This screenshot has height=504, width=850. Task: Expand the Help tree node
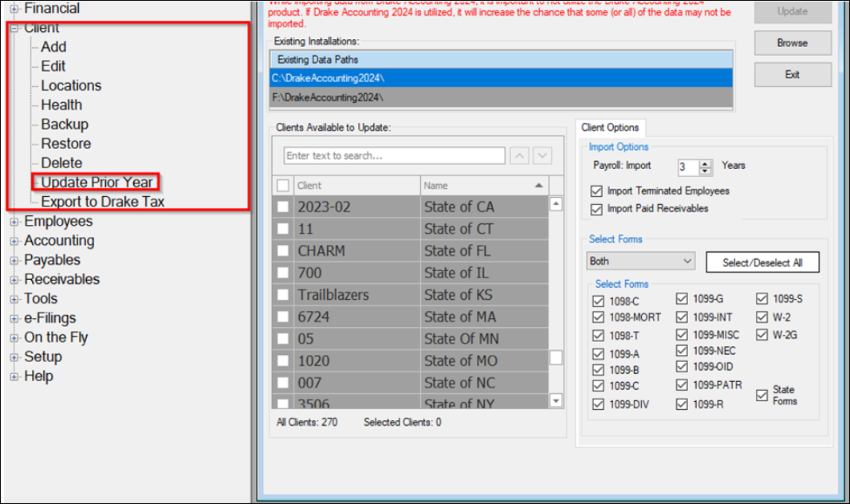coord(14,376)
